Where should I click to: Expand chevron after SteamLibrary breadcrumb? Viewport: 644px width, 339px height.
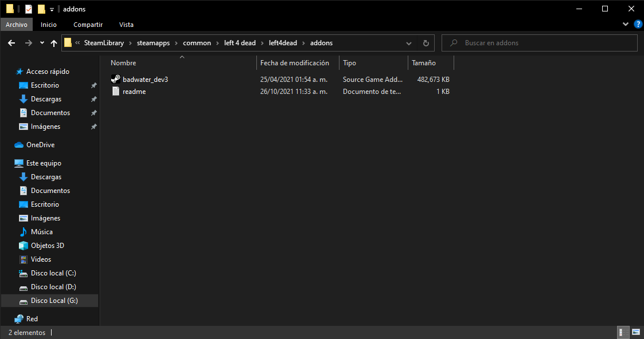tap(130, 43)
